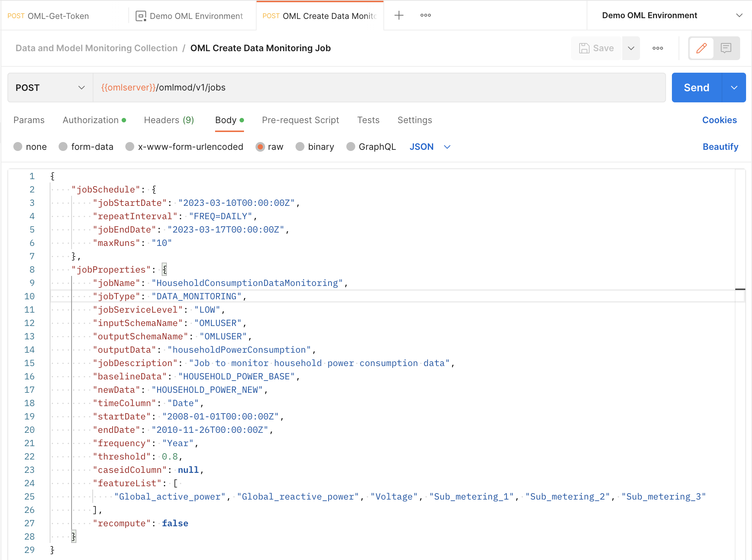The width and height of the screenshot is (752, 560).
Task: Click environment icon on Demo OML Environment tab
Action: pos(141,16)
